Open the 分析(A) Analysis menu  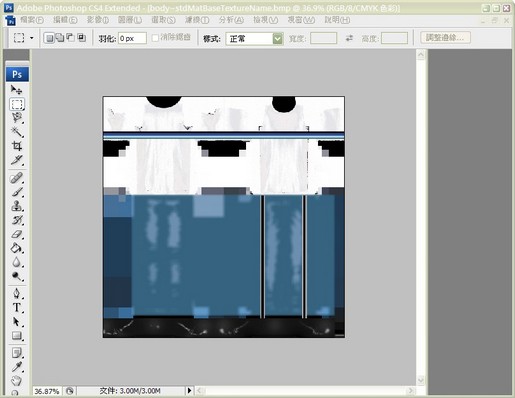(x=231, y=20)
